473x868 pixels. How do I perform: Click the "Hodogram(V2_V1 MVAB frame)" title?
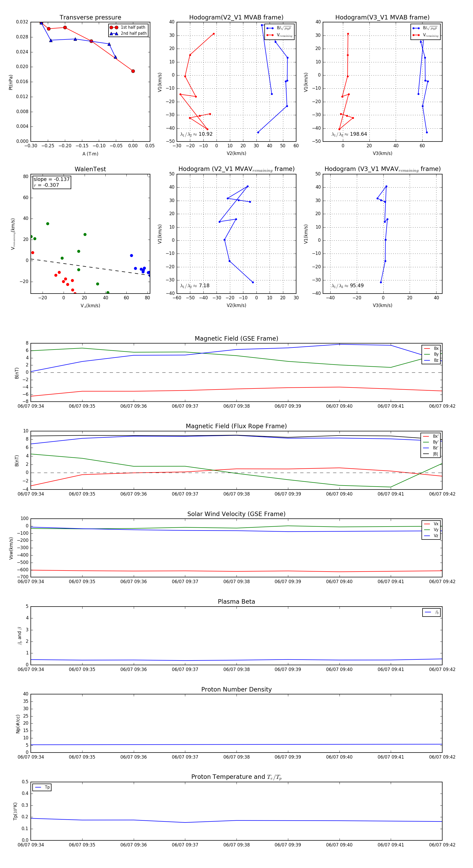click(x=236, y=18)
